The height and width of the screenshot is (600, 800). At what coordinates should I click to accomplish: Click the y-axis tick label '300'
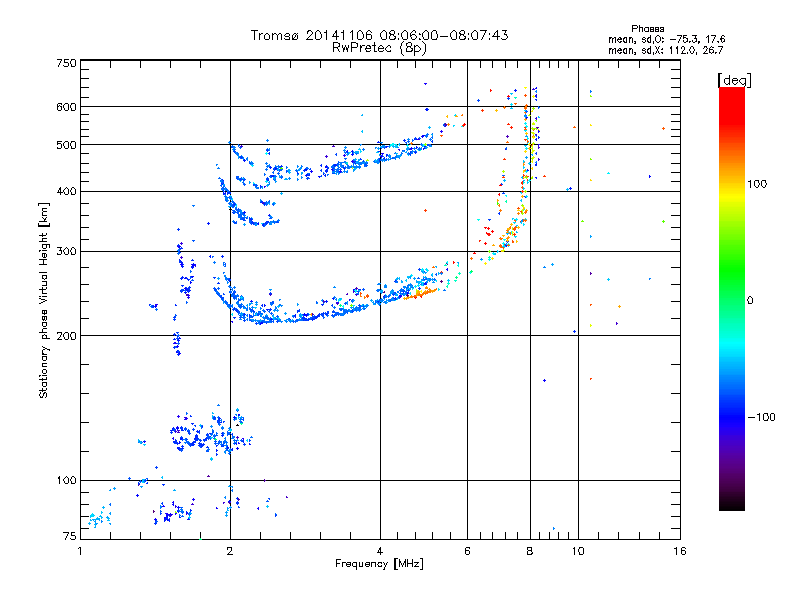click(66, 252)
